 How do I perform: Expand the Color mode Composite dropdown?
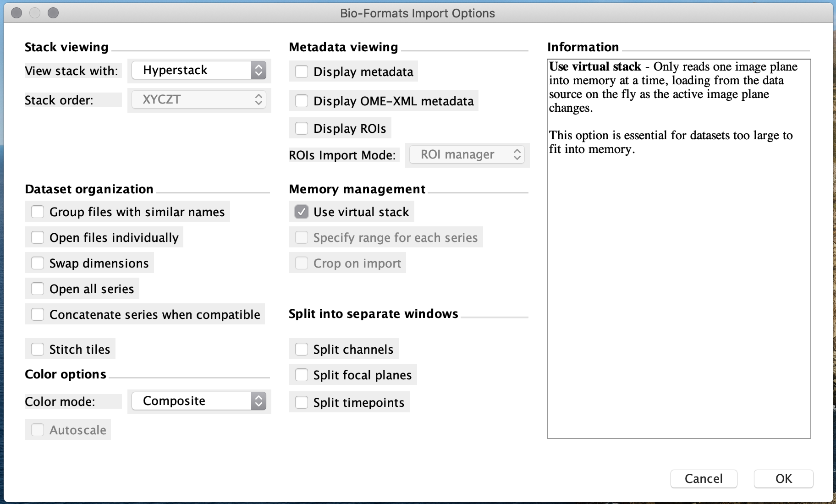tap(199, 401)
